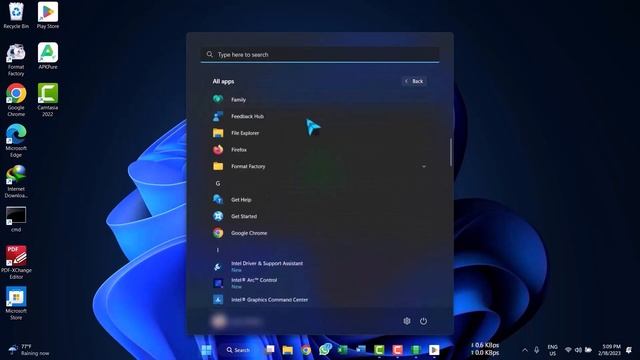Screen dimensions: 640x360
Task: Launch Google Chrome from All apps list
Action: coord(319,233)
